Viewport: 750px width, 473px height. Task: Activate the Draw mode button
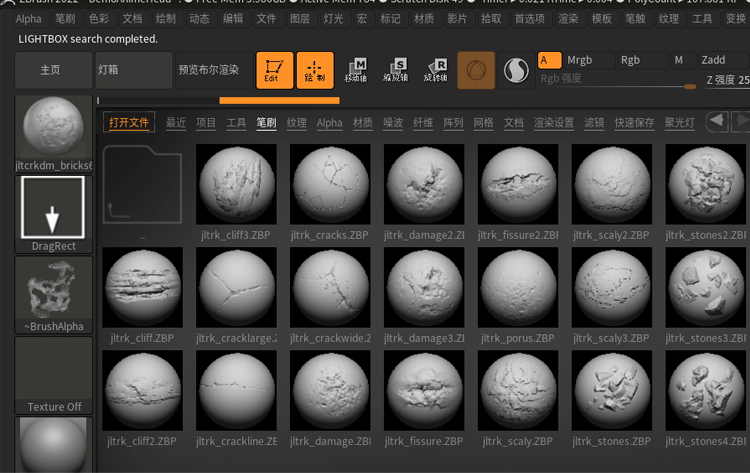(315, 70)
